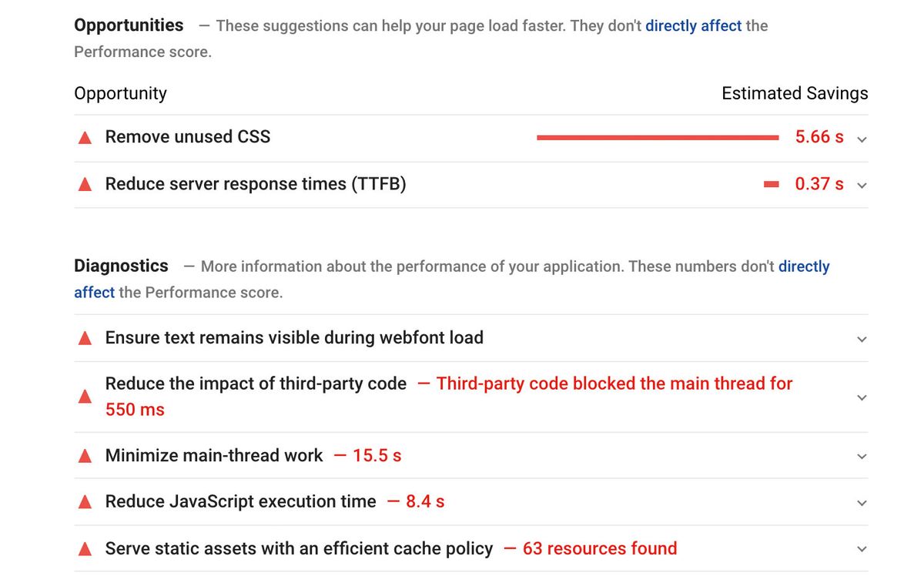The height and width of the screenshot is (583, 924).
Task: Click the alert triangle beside Reduce JavaScript execution time
Action: point(85,501)
